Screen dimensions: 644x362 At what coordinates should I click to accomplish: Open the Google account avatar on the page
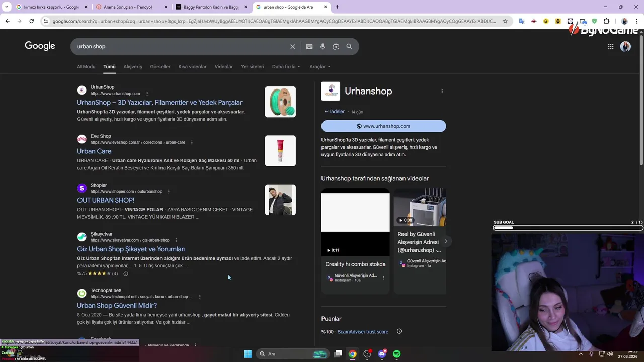625,46
